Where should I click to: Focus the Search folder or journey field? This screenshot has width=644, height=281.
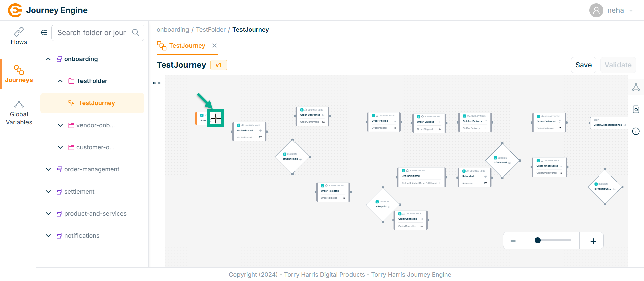(92, 33)
